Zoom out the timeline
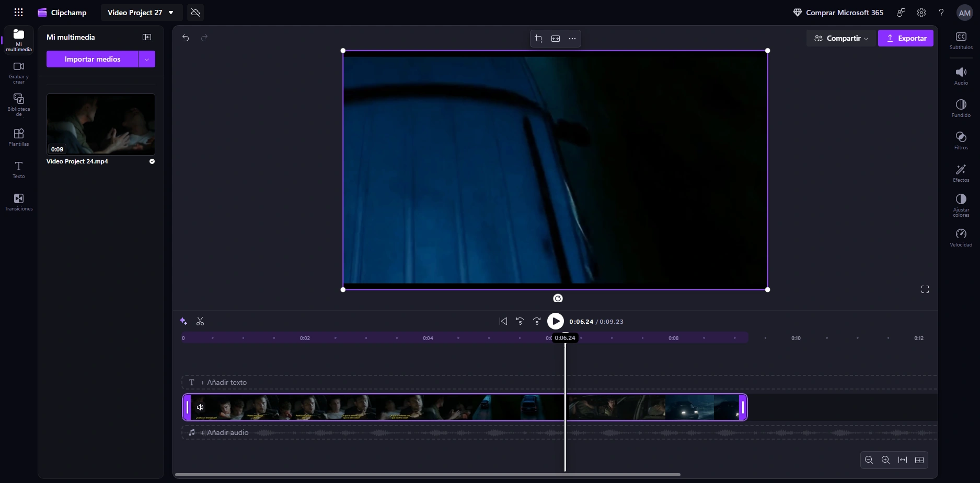This screenshot has width=980, height=483. tap(869, 460)
